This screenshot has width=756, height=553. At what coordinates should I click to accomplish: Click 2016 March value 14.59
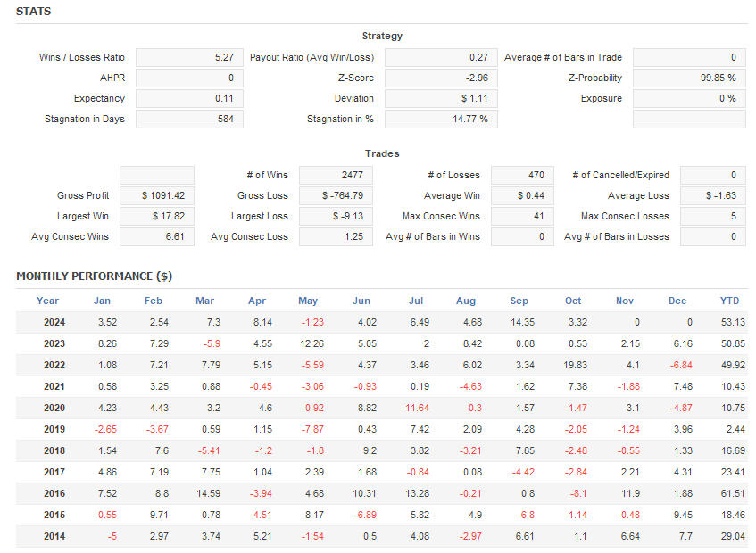click(x=208, y=494)
